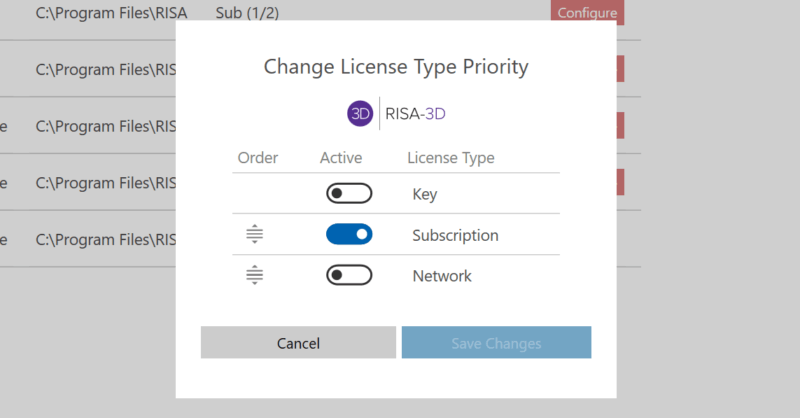Click the purple 3D RISA logo icon
The height and width of the screenshot is (418, 800).
point(360,114)
